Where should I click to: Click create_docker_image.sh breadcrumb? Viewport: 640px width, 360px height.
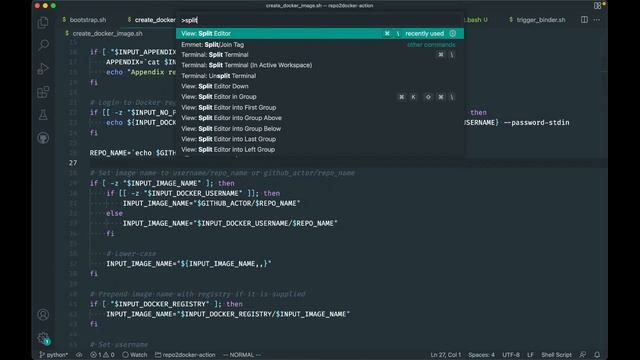click(107, 33)
